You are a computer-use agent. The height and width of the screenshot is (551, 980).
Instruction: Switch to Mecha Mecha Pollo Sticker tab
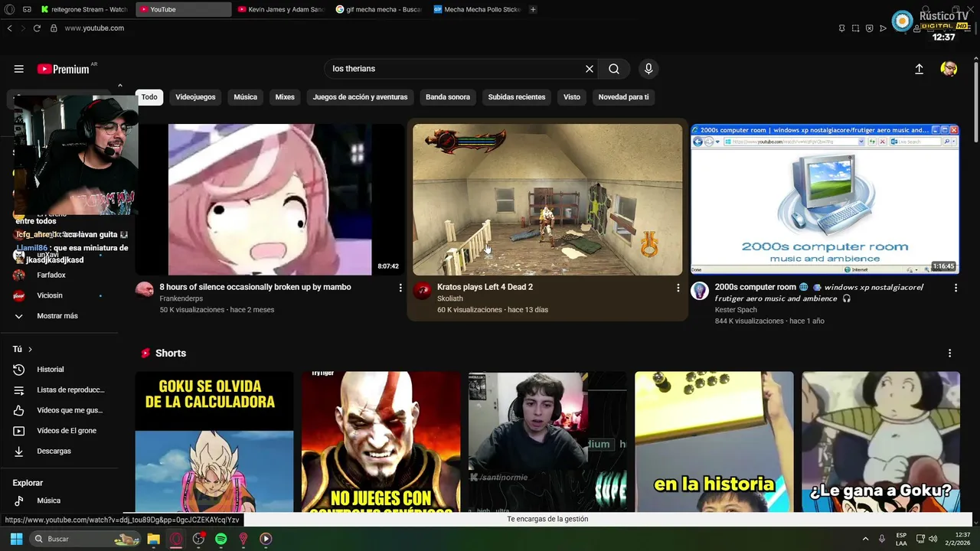pyautogui.click(x=476, y=9)
